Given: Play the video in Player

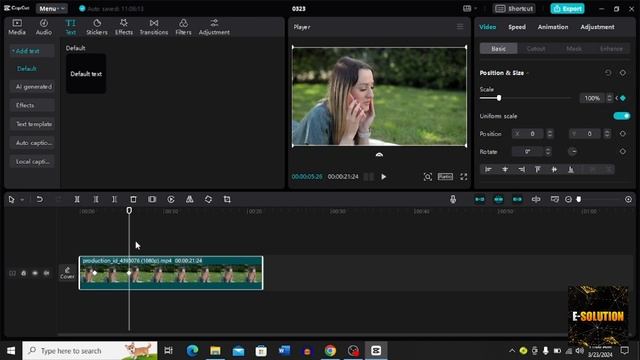Looking at the screenshot, I should pyautogui.click(x=383, y=177).
